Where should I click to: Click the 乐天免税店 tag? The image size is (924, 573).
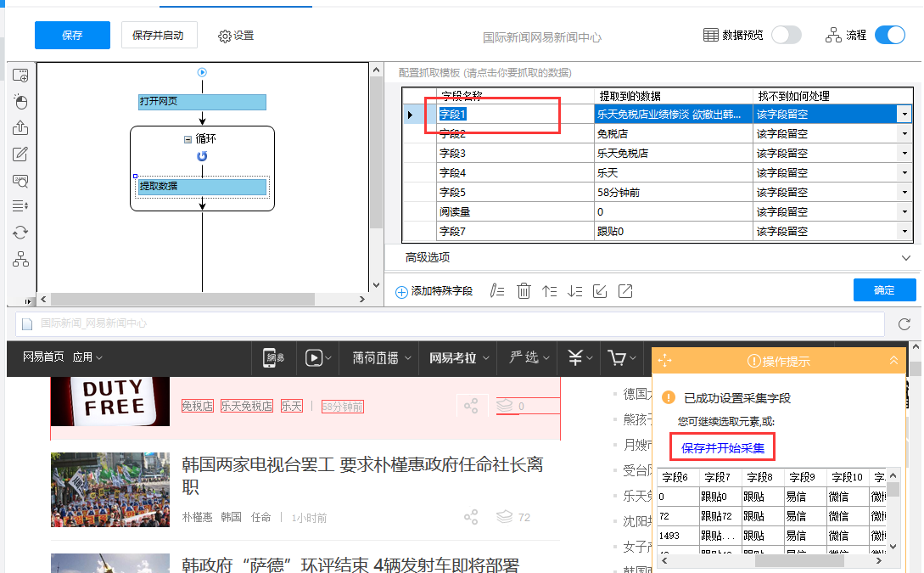pyautogui.click(x=246, y=406)
